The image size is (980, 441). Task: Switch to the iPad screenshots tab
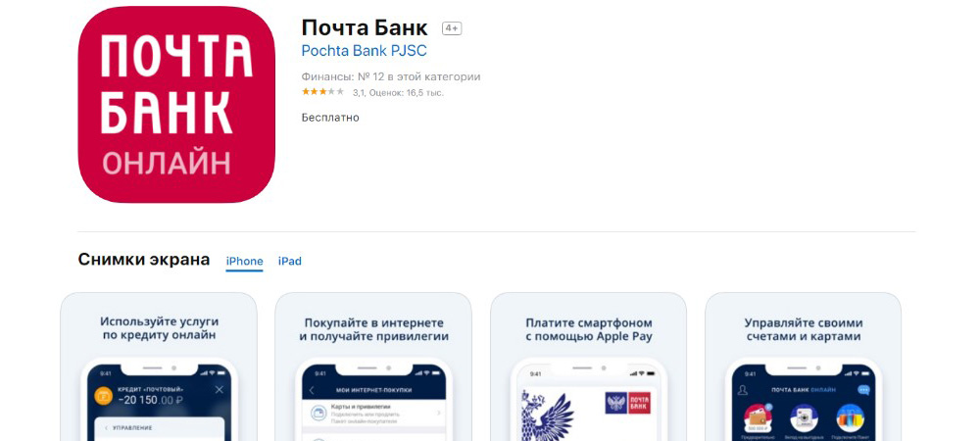pos(289,261)
